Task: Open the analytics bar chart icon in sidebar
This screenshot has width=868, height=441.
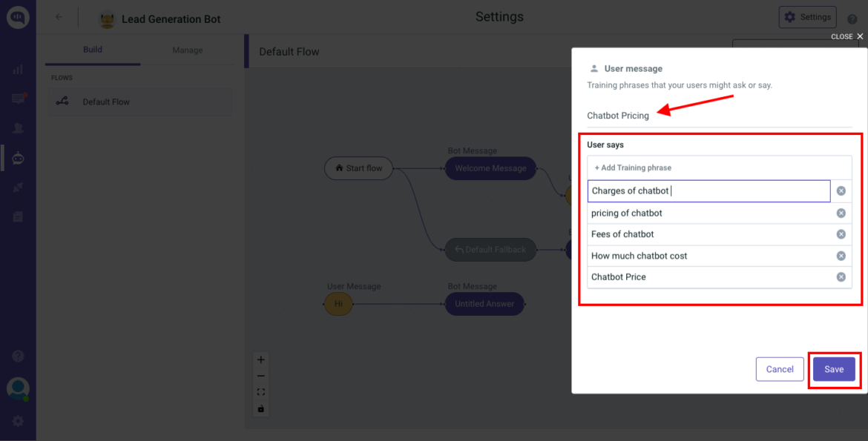Action: point(18,69)
